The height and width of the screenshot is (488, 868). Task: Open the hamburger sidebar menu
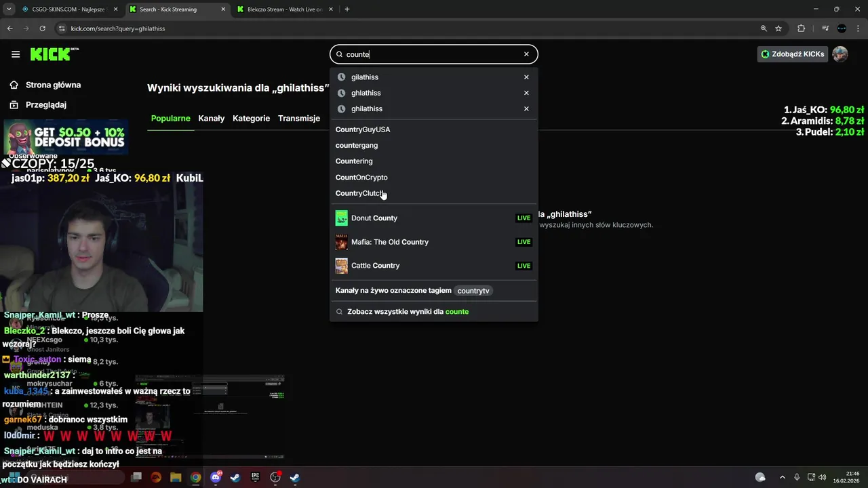pos(16,54)
